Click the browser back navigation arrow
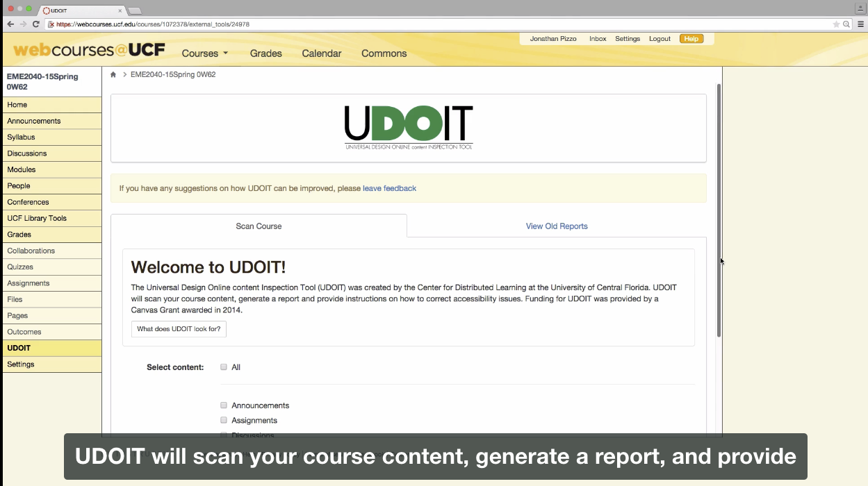868x486 pixels. (x=10, y=23)
